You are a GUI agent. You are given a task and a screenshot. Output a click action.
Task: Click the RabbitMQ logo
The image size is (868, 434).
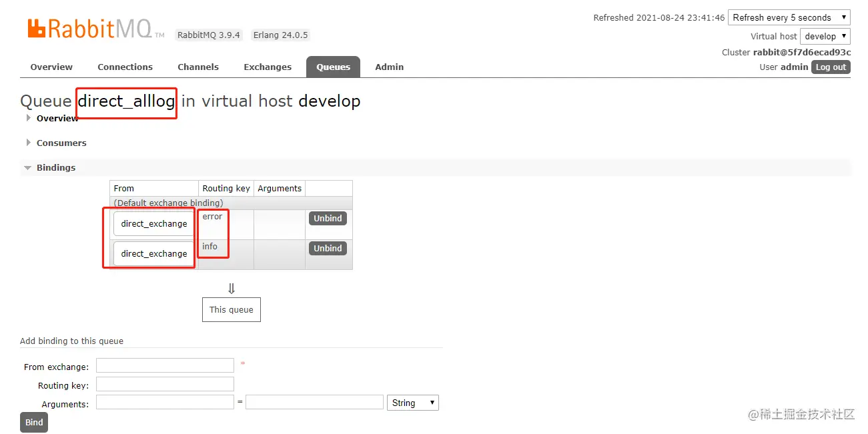click(x=95, y=29)
